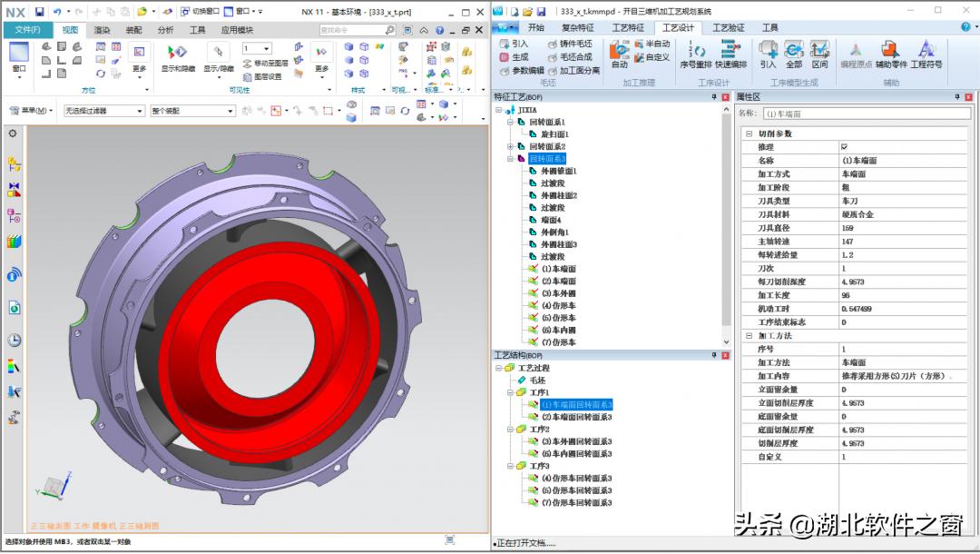Open the 菜单(M) menu dropdown in NX

click(x=31, y=111)
